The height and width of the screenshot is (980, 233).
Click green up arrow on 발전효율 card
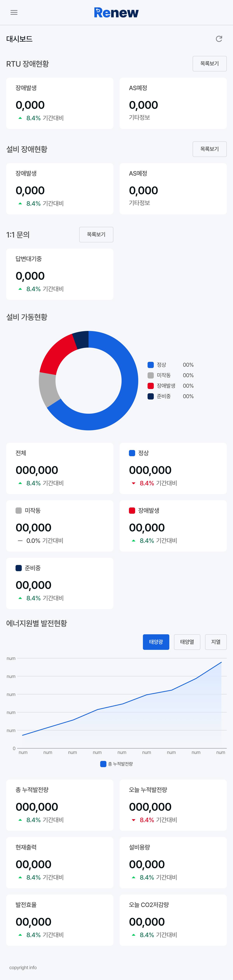[20, 935]
